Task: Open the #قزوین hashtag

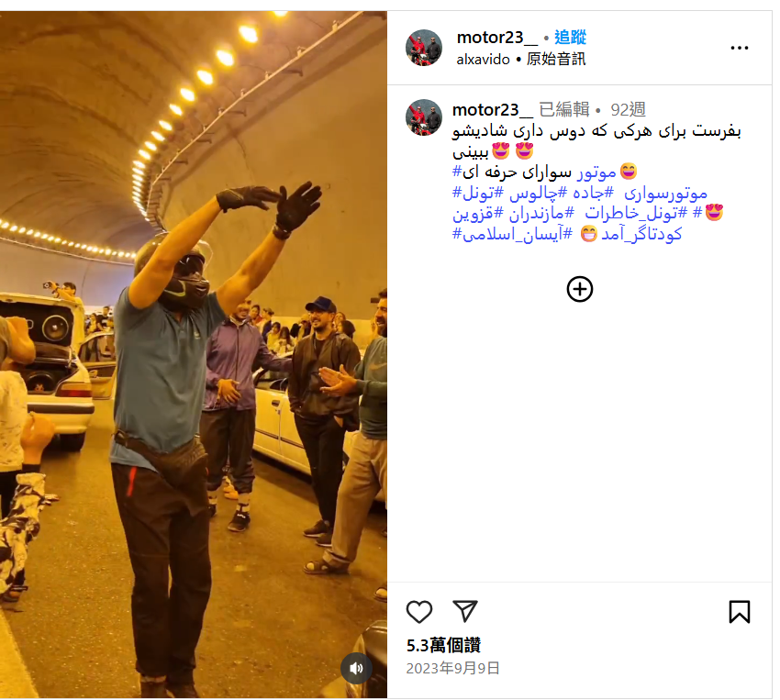Action: [478, 213]
